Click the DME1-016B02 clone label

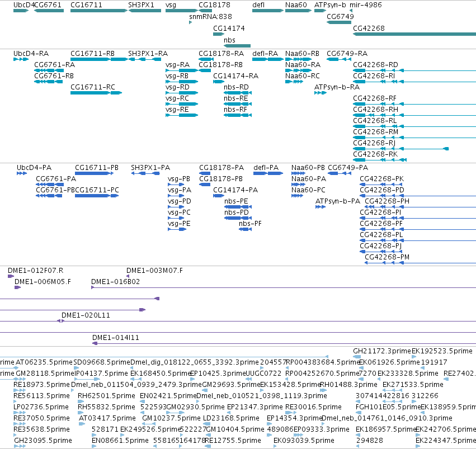pyautogui.click(x=115, y=282)
